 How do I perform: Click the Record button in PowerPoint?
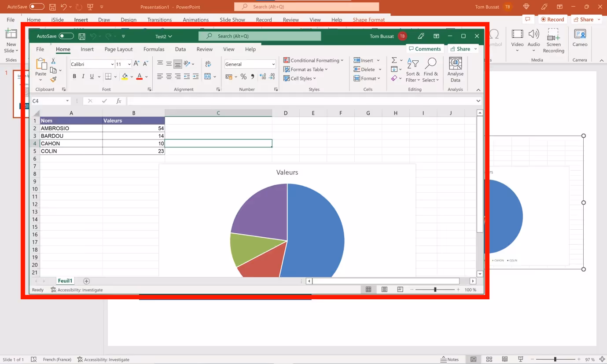pyautogui.click(x=552, y=19)
